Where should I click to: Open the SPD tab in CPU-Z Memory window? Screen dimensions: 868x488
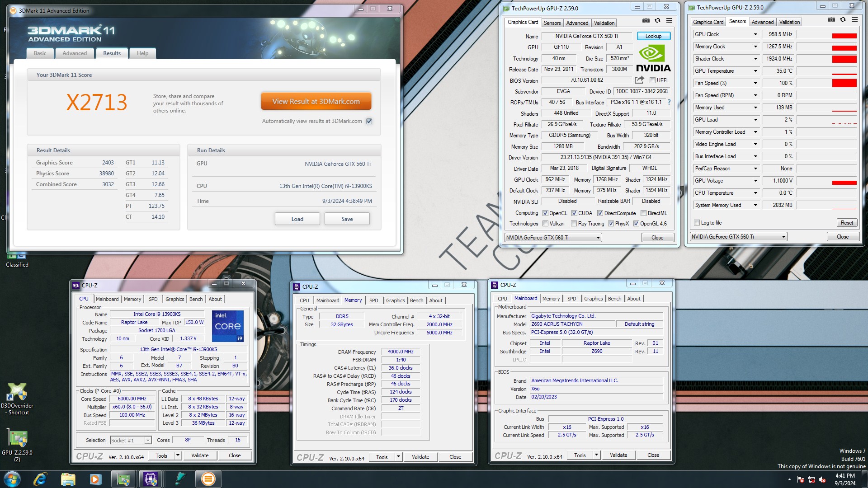[x=373, y=300]
